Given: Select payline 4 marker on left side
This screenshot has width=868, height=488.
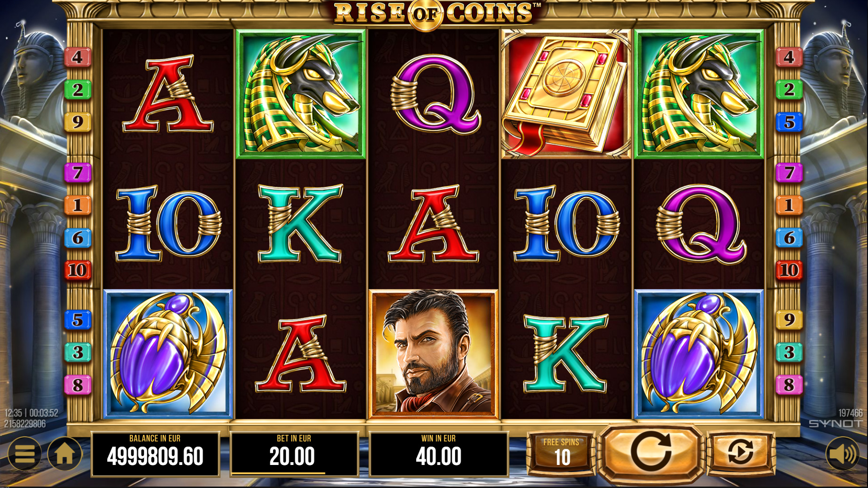Looking at the screenshot, I should (x=78, y=57).
